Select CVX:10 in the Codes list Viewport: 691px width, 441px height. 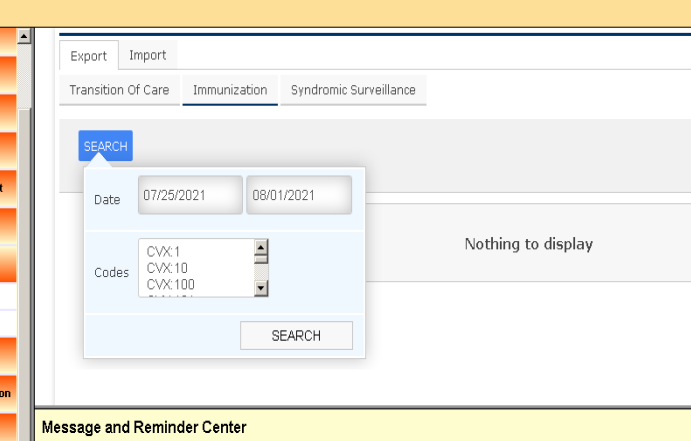pyautogui.click(x=167, y=268)
